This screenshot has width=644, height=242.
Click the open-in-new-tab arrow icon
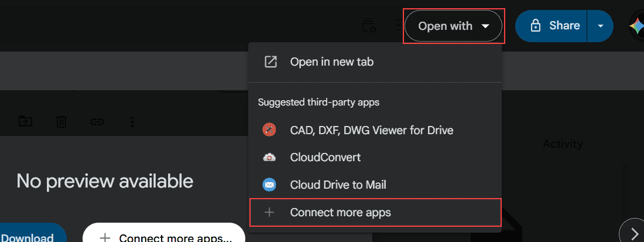270,62
